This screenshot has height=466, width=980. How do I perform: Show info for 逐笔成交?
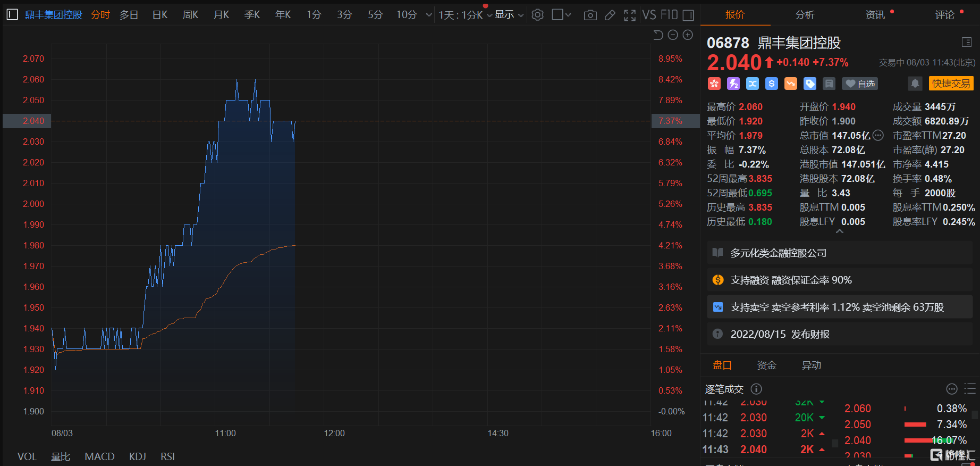(756, 389)
